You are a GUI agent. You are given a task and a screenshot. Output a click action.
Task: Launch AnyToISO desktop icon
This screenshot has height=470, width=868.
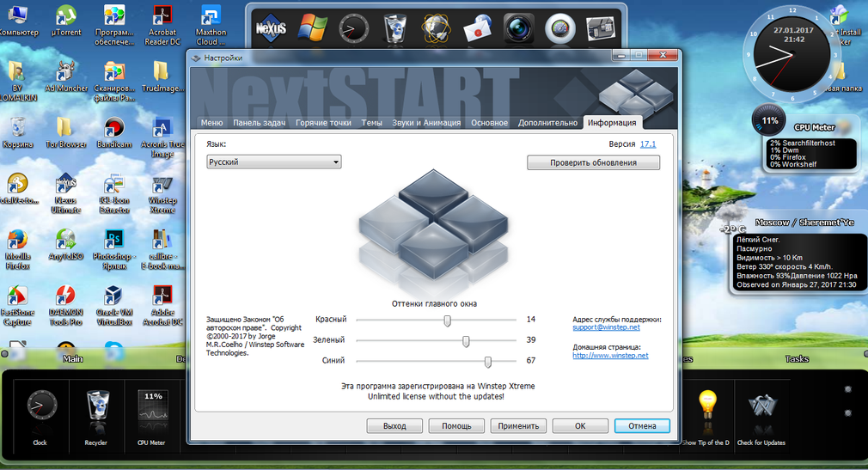click(66, 245)
